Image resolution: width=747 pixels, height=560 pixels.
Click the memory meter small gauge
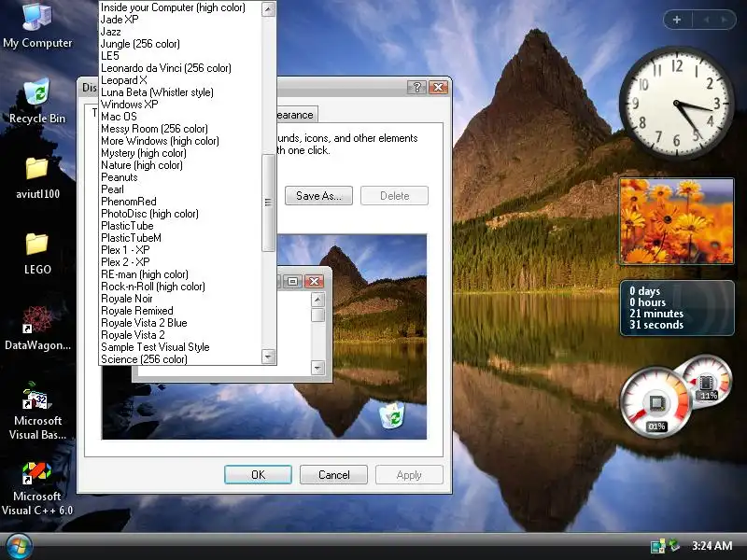click(x=709, y=381)
